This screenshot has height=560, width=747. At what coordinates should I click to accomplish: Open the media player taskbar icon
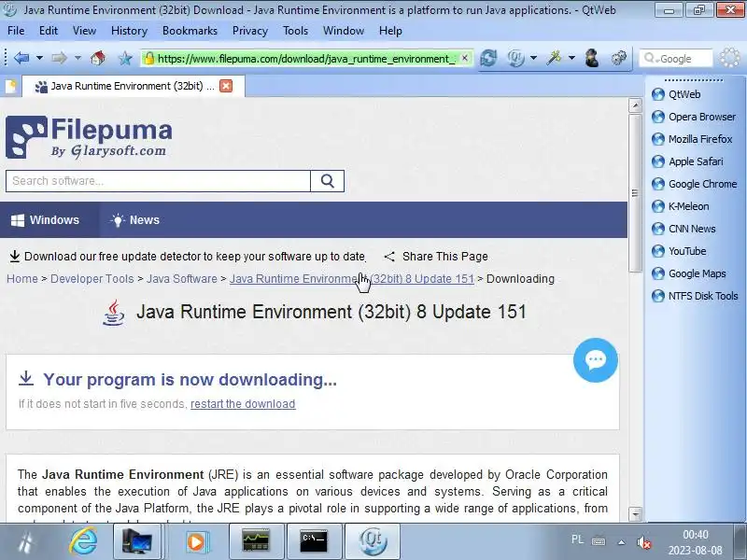pos(196,541)
